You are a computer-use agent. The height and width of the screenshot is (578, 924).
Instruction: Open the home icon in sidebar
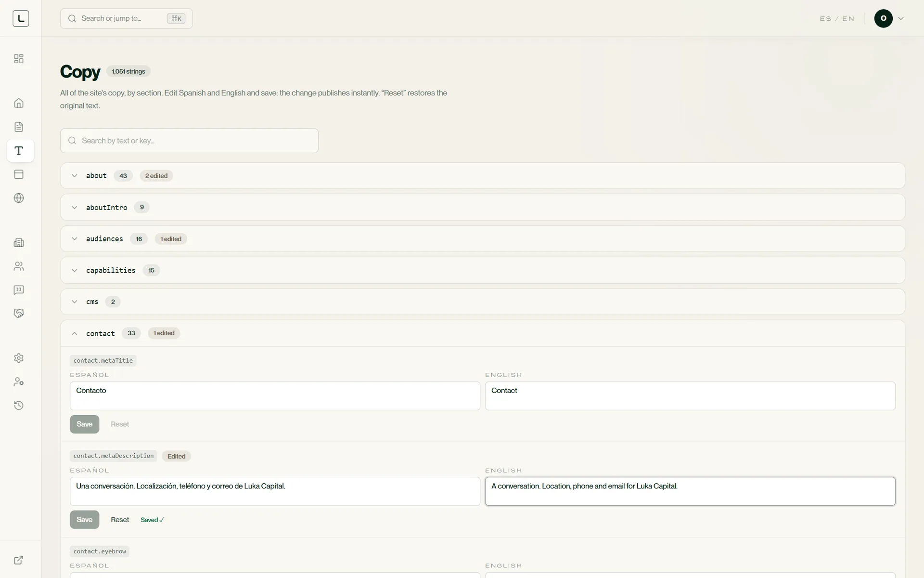19,103
